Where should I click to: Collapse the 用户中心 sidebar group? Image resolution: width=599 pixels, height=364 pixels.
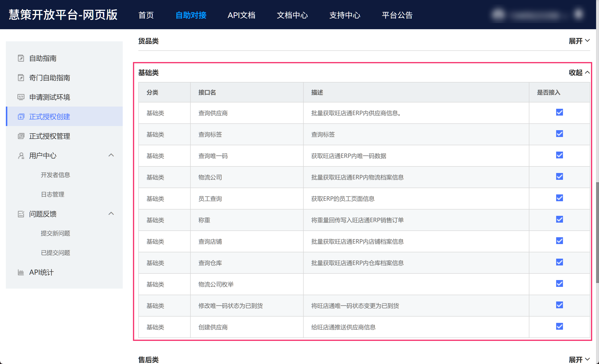(x=111, y=155)
